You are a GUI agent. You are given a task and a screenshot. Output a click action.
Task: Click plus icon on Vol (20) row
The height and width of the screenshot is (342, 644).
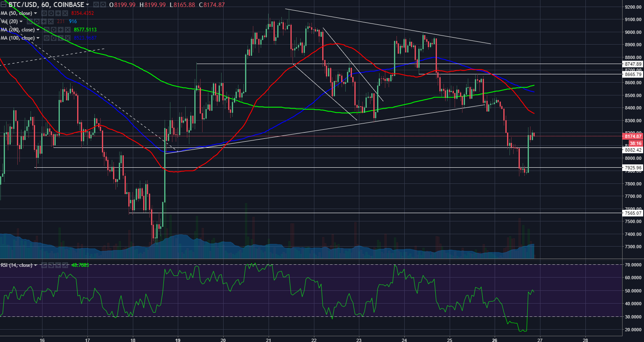point(44,21)
